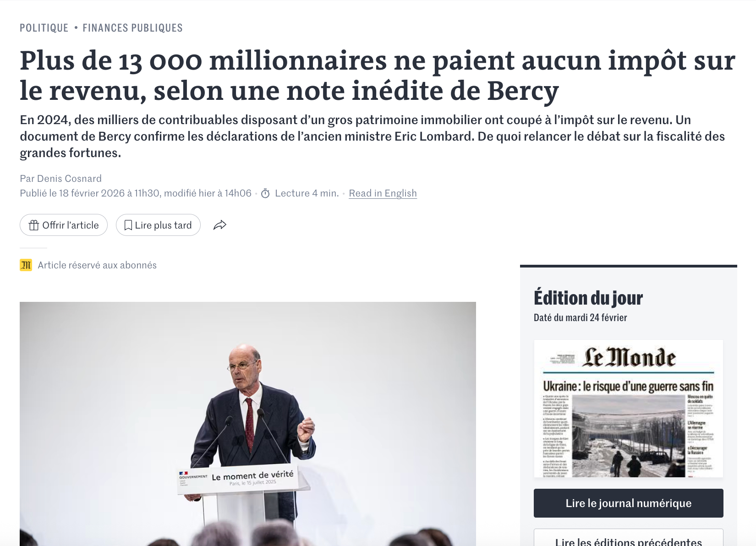
Task: Click Lire le journal numérique button
Action: click(x=628, y=503)
